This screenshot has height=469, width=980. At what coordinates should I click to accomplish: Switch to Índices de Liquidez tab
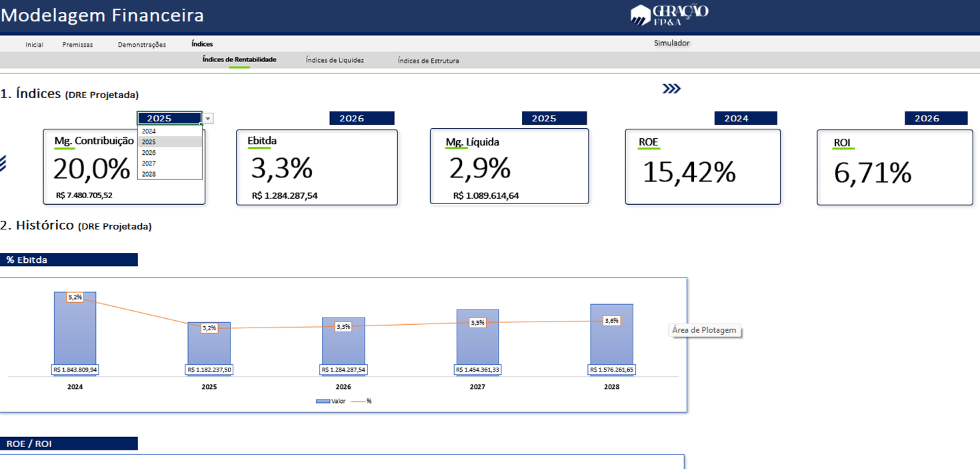[335, 60]
